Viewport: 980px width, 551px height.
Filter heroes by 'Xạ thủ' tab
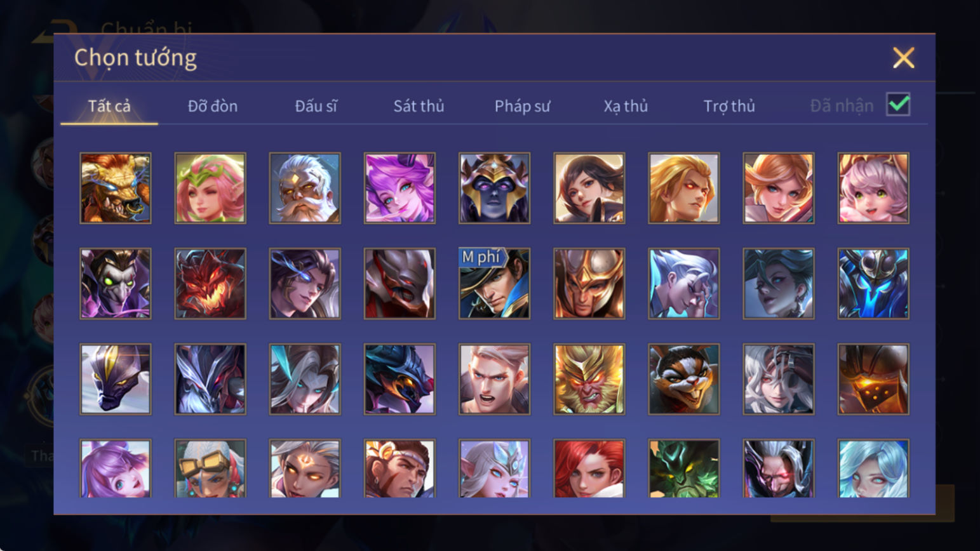tap(626, 106)
